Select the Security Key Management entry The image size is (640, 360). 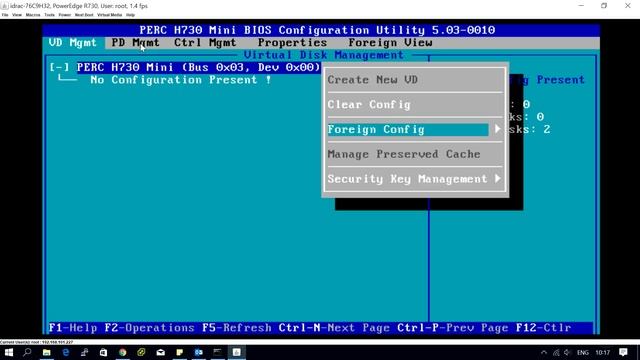coord(407,179)
